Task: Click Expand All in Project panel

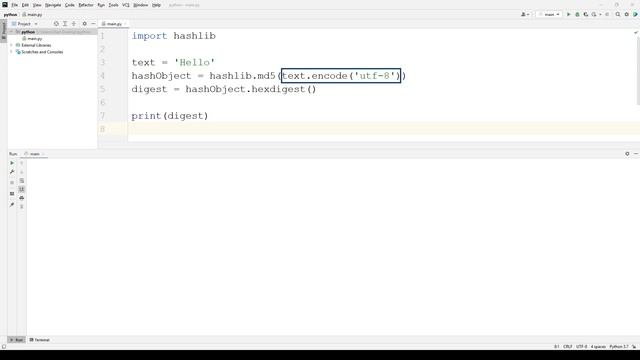Action: pos(65,24)
